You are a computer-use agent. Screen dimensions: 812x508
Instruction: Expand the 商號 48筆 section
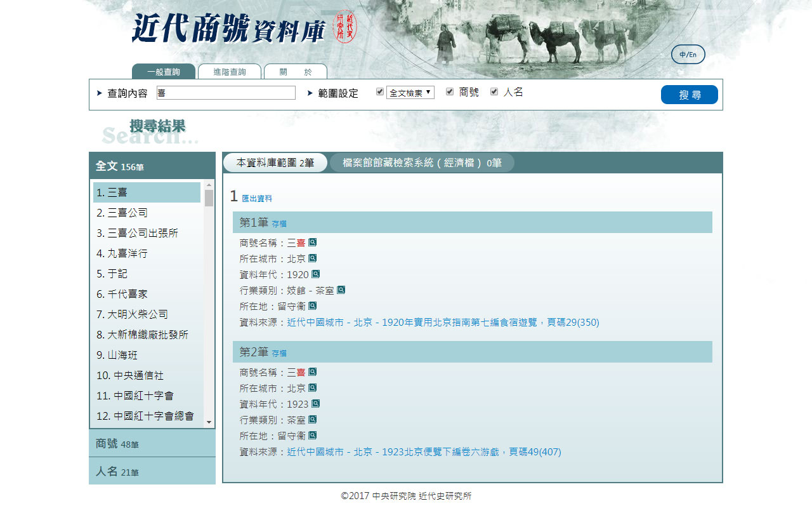pyautogui.click(x=152, y=443)
